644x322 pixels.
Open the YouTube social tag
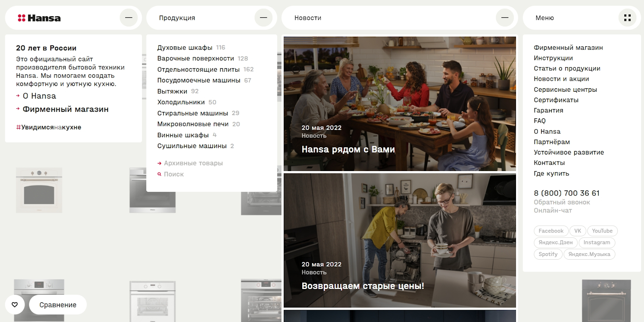click(x=602, y=231)
